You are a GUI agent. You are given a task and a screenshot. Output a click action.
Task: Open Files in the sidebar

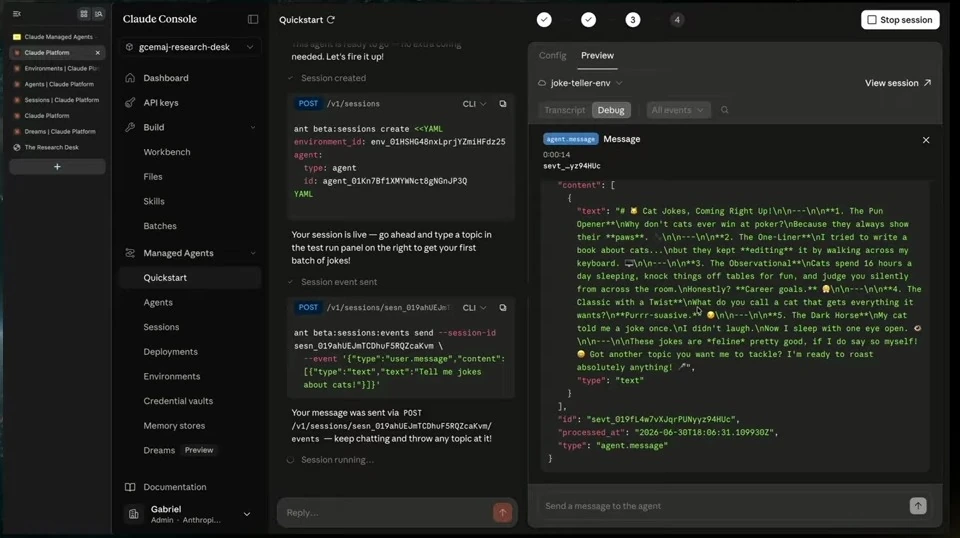tap(152, 176)
